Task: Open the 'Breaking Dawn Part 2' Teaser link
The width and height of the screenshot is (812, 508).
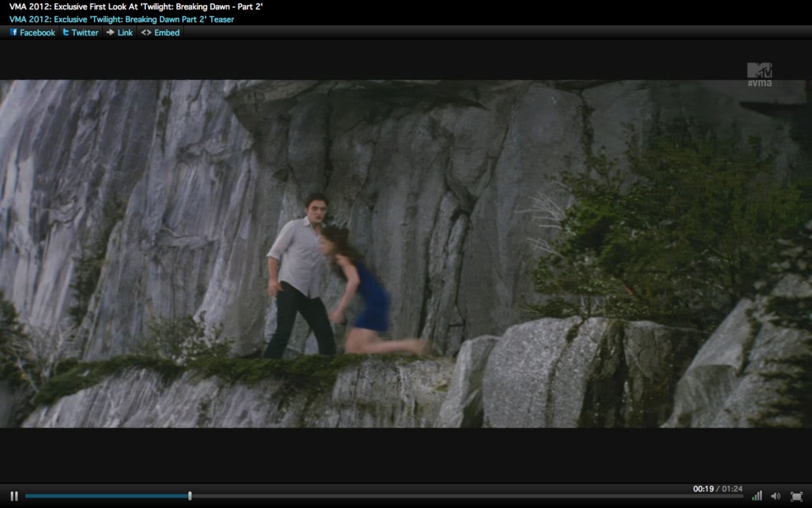Action: (x=121, y=19)
